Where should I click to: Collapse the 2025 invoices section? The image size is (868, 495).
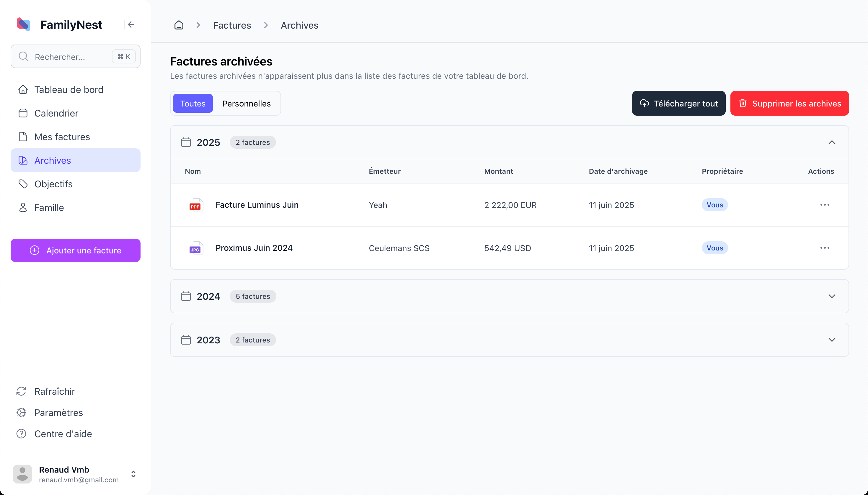(x=832, y=142)
